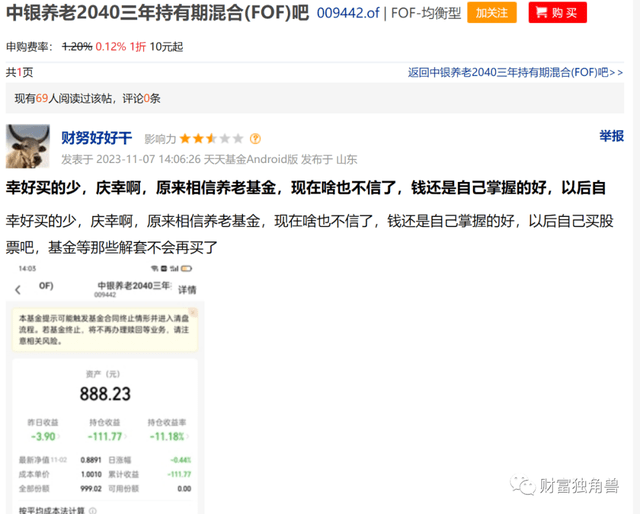Viewport: 640px width, 514px height.
Task: Close the yellow fund risk warning banner
Action: [194, 313]
